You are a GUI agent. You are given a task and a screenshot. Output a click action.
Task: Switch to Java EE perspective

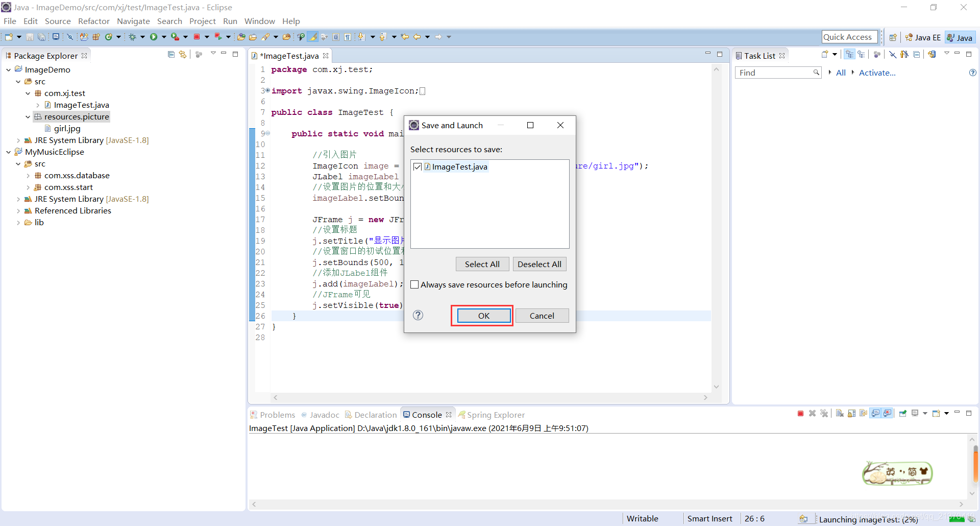tap(923, 37)
